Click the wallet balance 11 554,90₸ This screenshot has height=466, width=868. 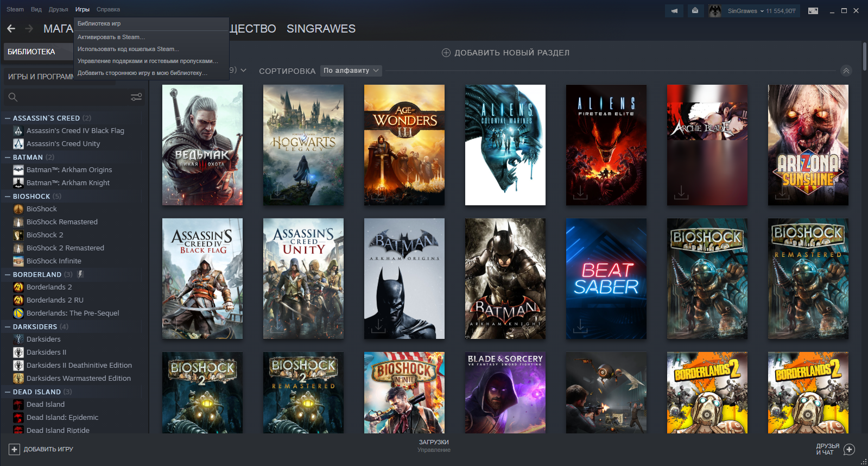click(781, 11)
